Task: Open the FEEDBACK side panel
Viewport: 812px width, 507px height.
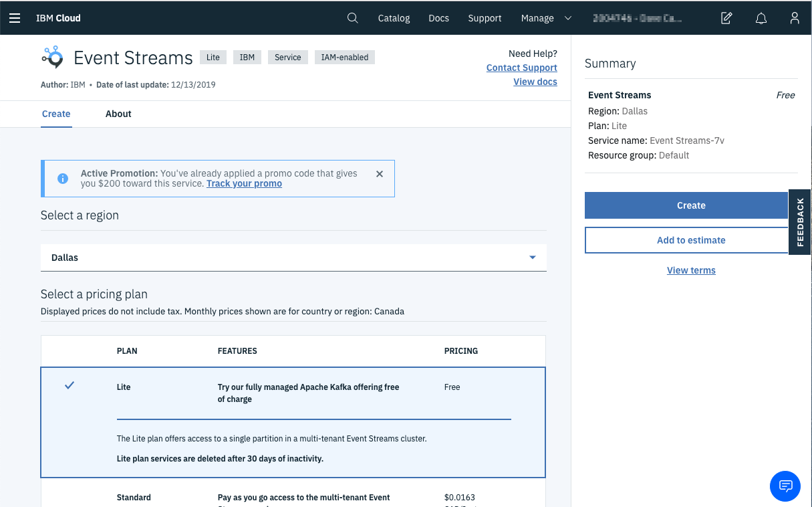Action: [799, 222]
